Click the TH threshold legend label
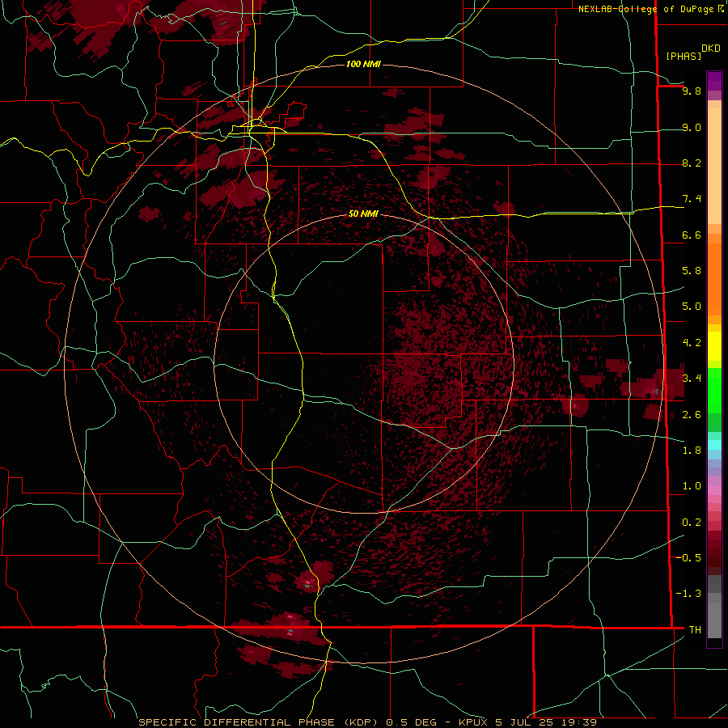This screenshot has width=728, height=728. click(x=695, y=630)
